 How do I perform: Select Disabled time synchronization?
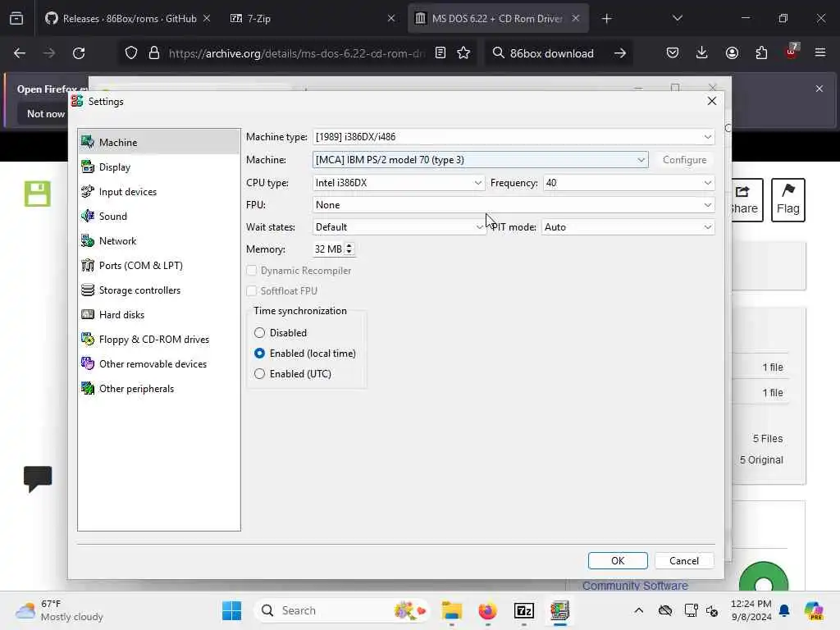tap(259, 333)
